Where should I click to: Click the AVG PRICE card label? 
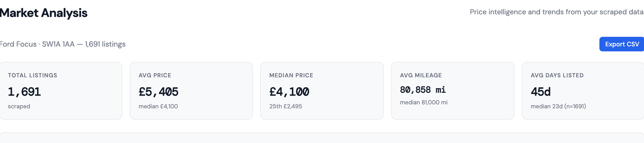155,75
